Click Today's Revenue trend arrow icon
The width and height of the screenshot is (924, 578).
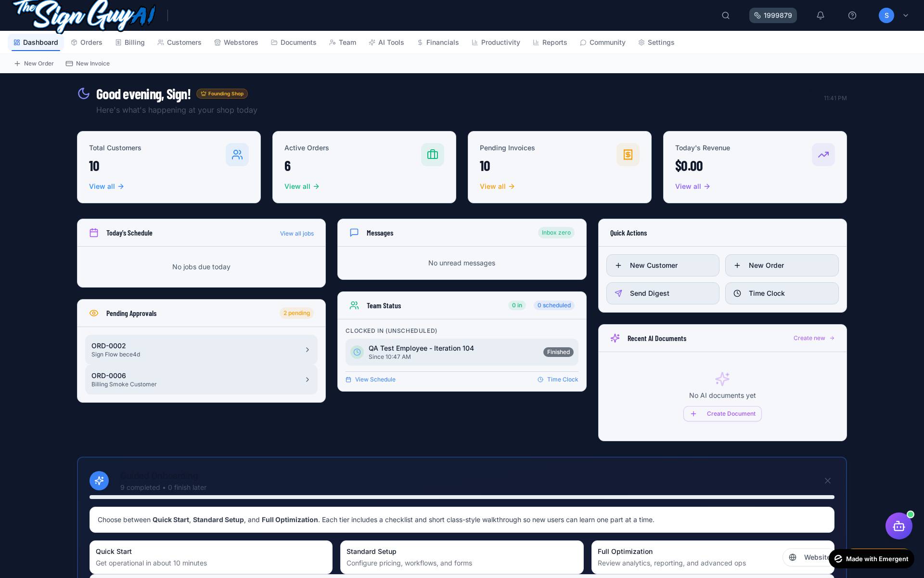[x=823, y=155]
